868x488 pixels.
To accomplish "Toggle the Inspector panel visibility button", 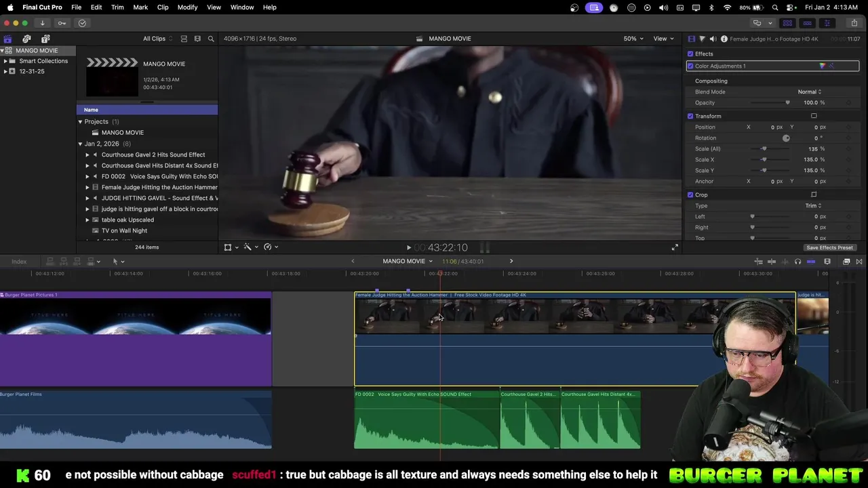I will (827, 23).
